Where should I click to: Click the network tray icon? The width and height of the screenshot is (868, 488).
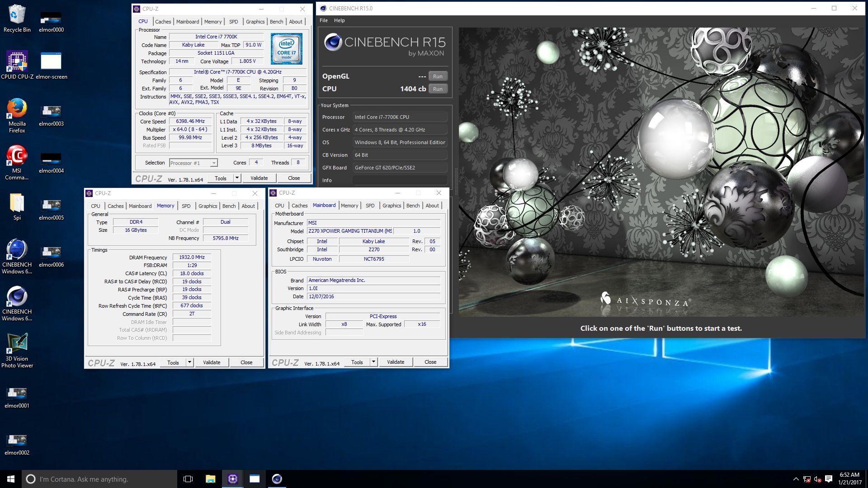pos(807,479)
